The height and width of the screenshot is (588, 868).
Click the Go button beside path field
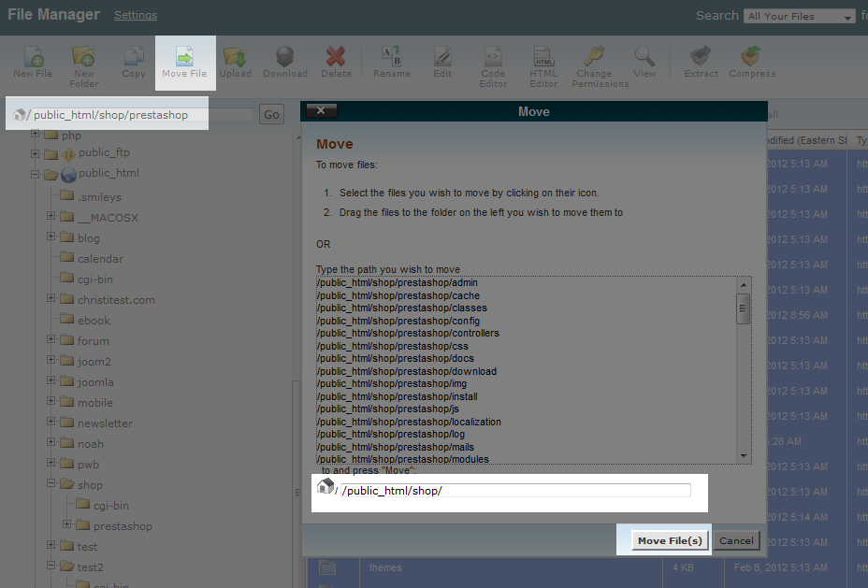pos(272,115)
